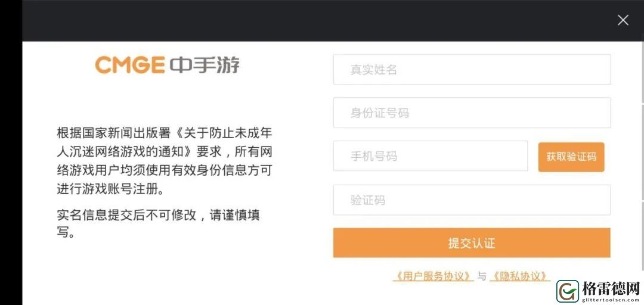Submit with the 提交认证 button
This screenshot has width=644, height=305.
(x=472, y=243)
